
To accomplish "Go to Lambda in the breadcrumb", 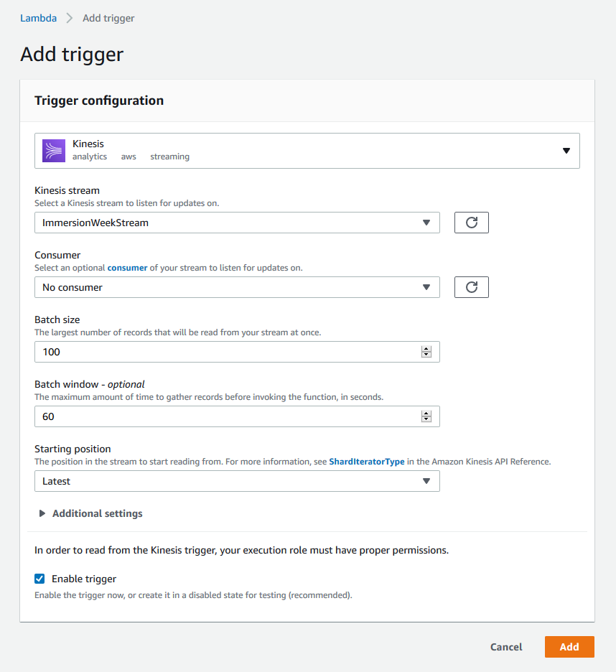I will pyautogui.click(x=38, y=18).
